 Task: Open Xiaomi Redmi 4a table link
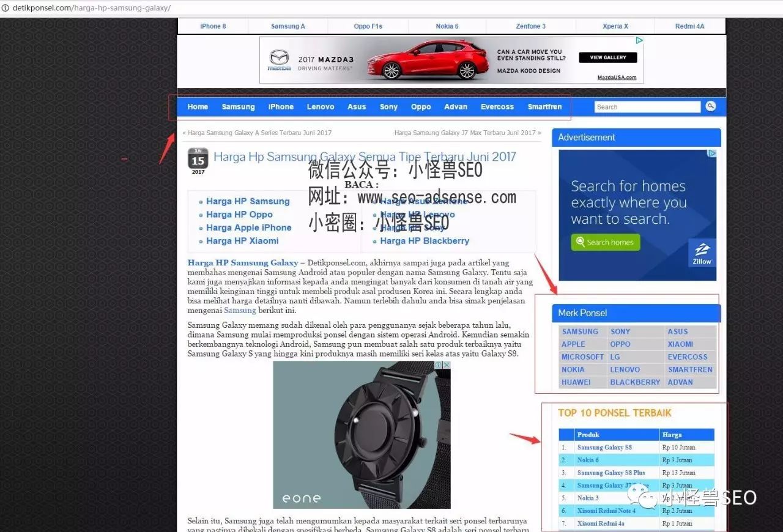click(601, 523)
